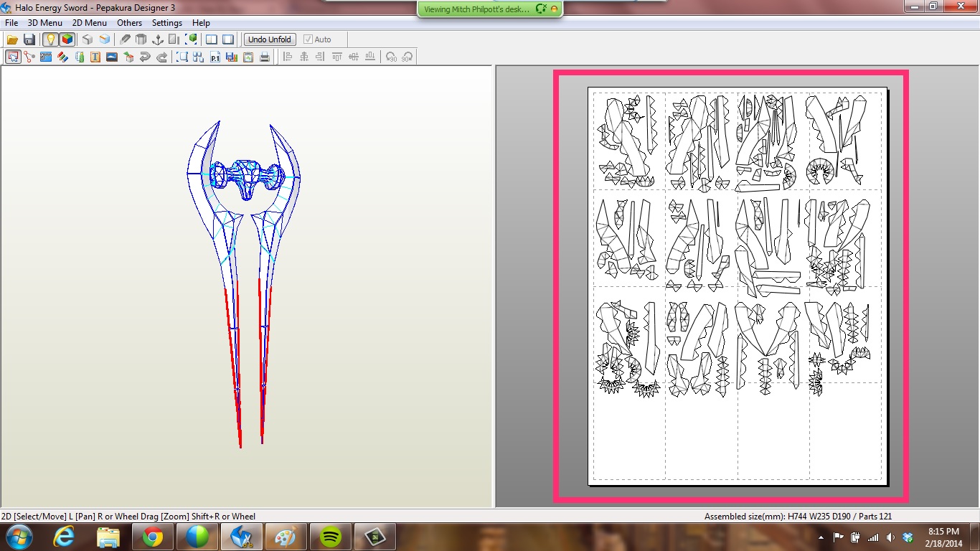
Task: Open the Help menu
Action: 201,23
